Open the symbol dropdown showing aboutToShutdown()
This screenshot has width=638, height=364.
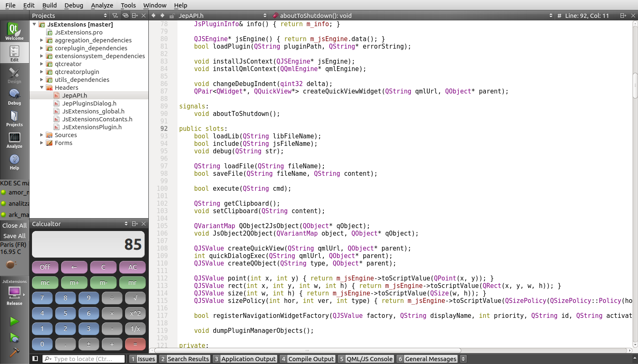413,15
